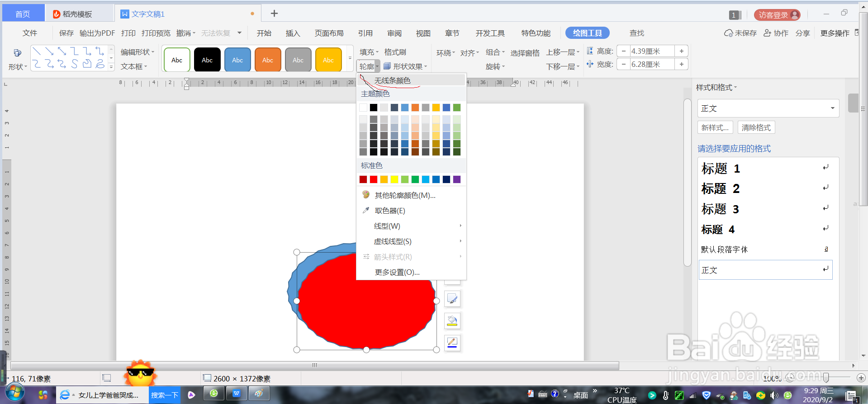Viewport: 868px width, 404px height.
Task: Open the style name combo box
Action: coord(768,108)
